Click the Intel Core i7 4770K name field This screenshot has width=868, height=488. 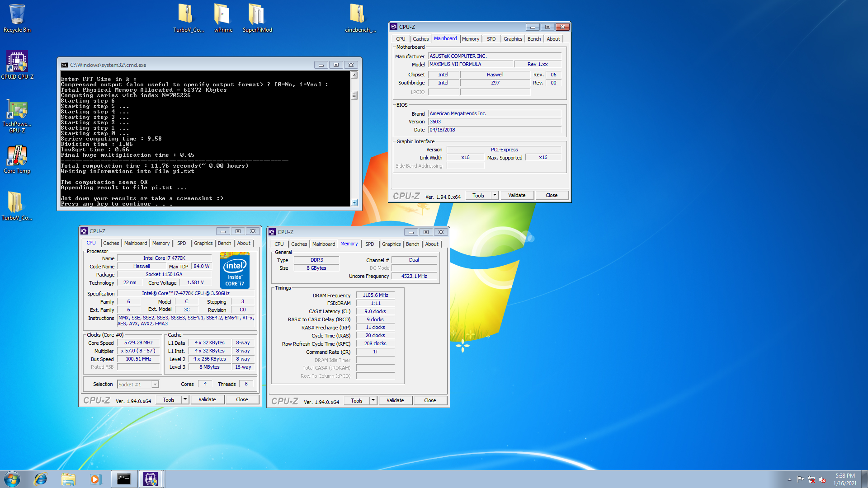(164, 258)
